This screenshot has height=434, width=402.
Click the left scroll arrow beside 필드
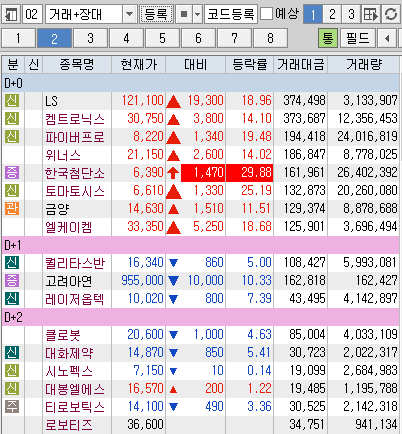pyautogui.click(x=387, y=38)
